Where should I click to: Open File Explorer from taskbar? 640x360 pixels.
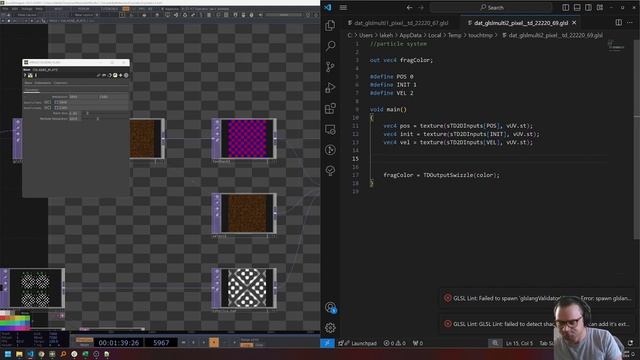(x=19, y=354)
